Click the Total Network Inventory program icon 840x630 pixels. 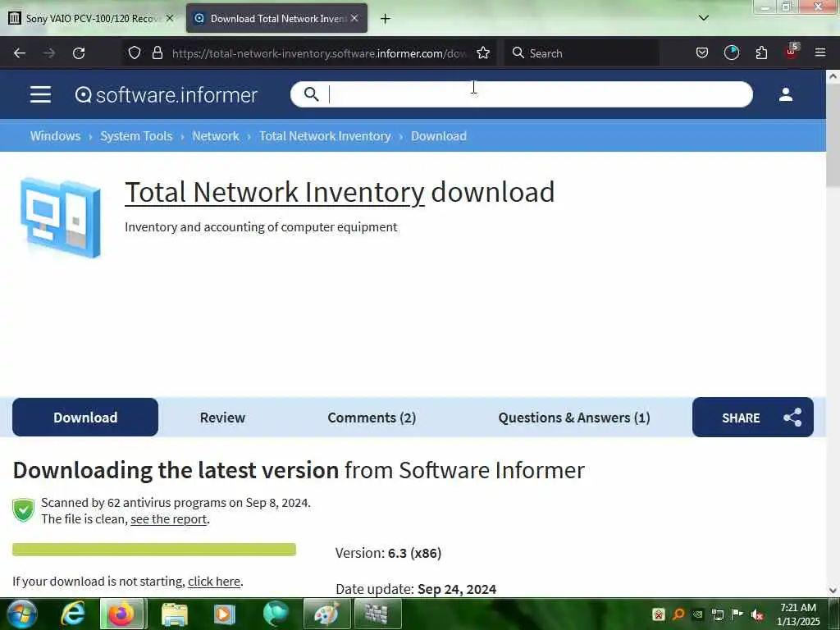point(60,217)
